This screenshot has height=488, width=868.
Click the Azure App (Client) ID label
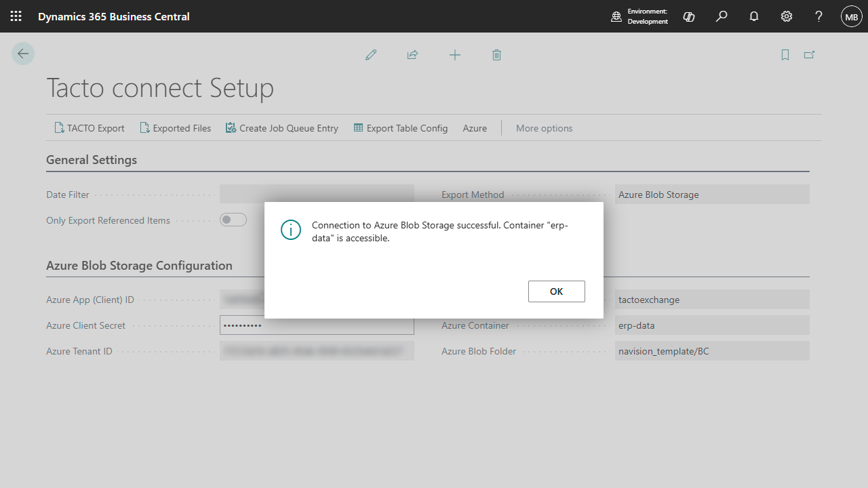pos(90,300)
